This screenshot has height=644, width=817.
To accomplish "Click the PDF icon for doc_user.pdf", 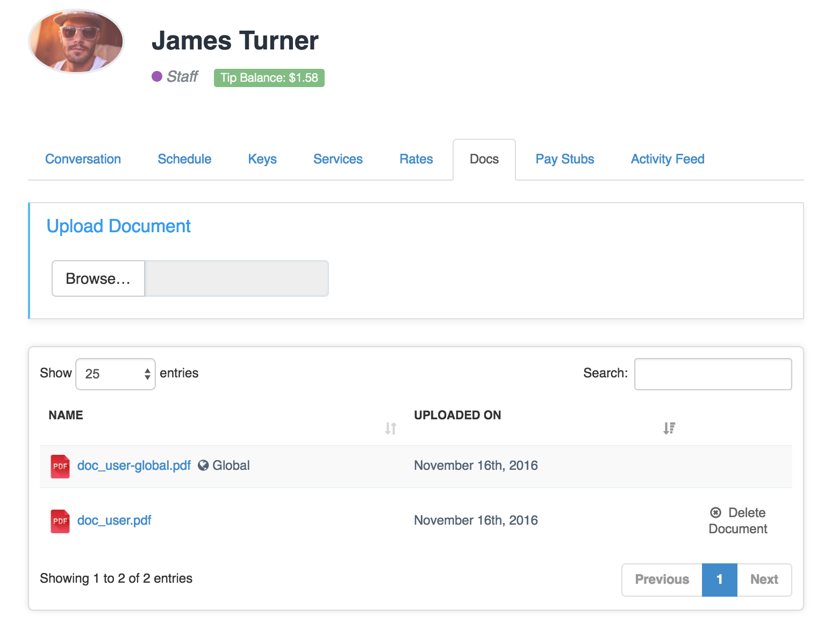I will point(60,521).
